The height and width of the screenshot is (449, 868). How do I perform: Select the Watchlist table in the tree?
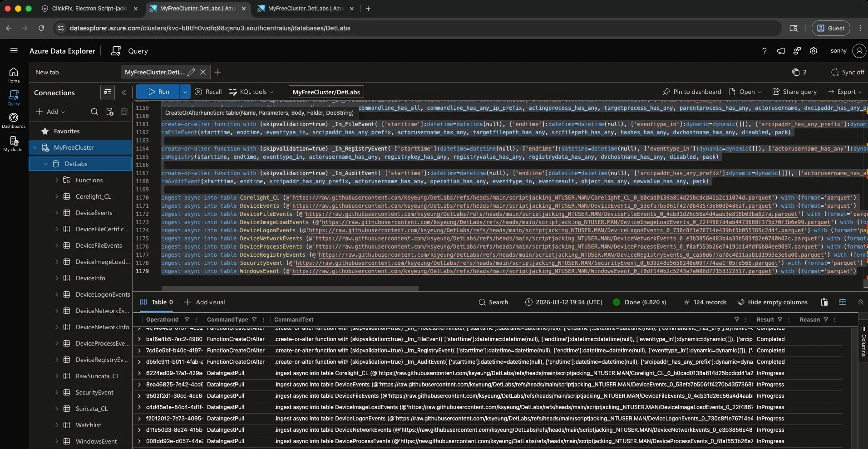point(89,425)
